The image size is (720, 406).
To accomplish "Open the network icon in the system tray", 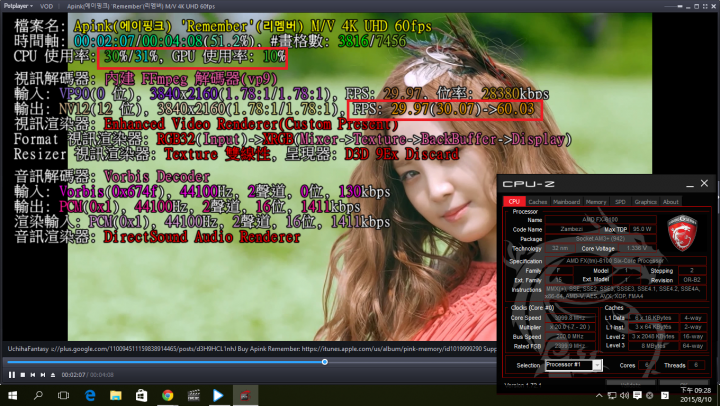I will (612, 395).
